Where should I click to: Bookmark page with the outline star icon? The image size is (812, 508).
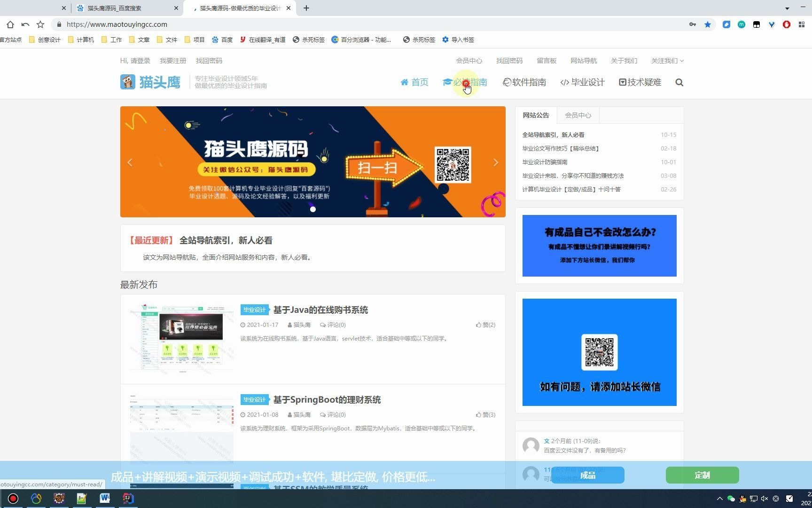[40, 24]
